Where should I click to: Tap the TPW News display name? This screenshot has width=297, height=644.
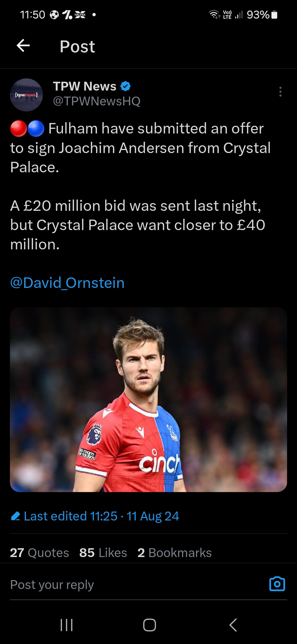click(x=84, y=86)
